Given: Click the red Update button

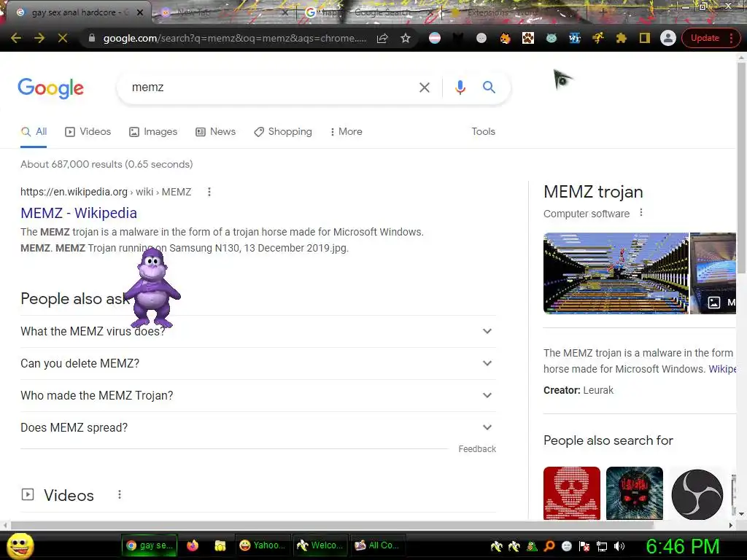Looking at the screenshot, I should point(705,38).
